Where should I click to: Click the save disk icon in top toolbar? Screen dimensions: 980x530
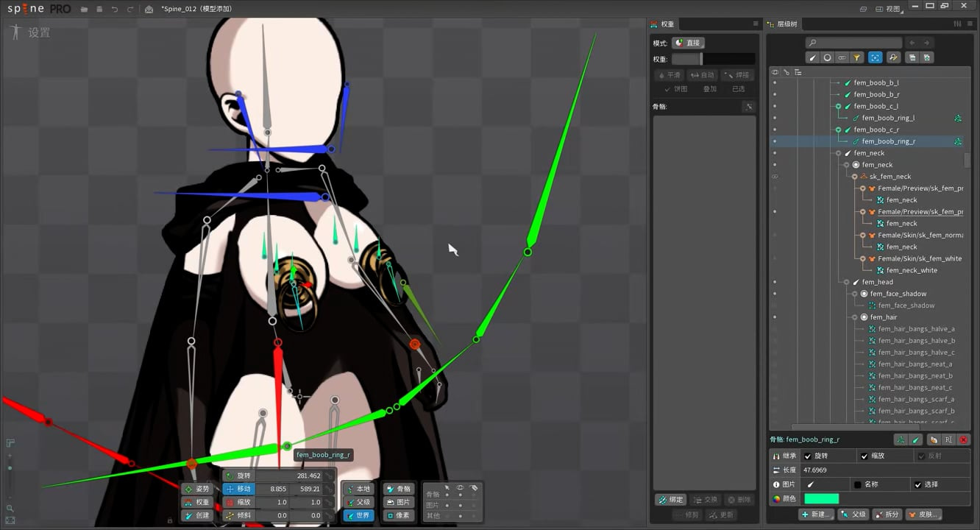click(x=99, y=10)
